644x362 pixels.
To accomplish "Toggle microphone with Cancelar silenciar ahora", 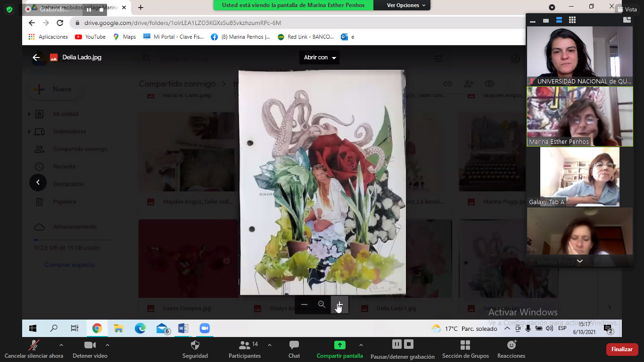I will pyautogui.click(x=33, y=345).
